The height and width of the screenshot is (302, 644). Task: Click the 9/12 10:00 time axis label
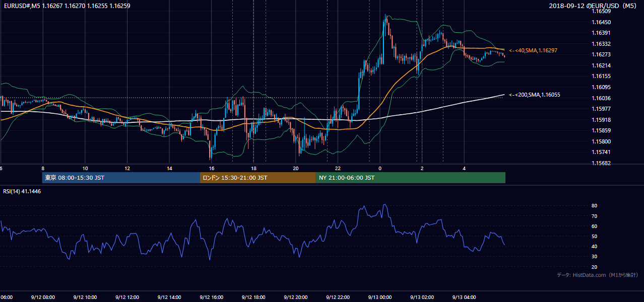85,297
